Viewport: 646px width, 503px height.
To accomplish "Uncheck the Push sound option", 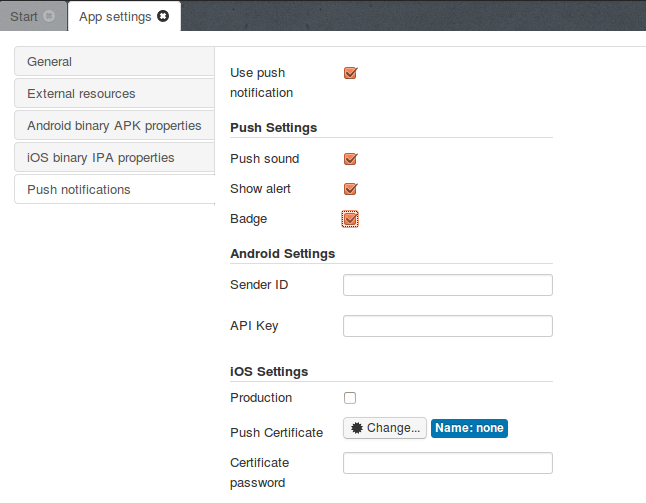I will (x=350, y=159).
